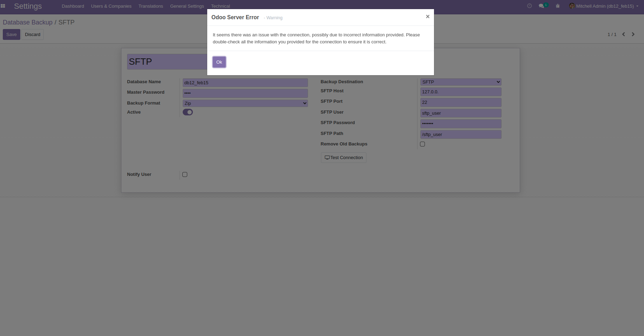Open the activities clock icon
This screenshot has height=336, width=644.
click(x=529, y=6)
